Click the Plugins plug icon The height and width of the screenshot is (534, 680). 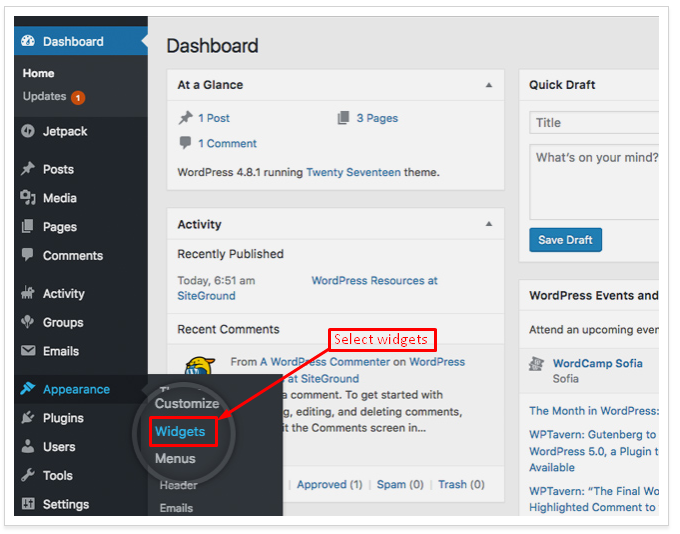click(x=28, y=417)
